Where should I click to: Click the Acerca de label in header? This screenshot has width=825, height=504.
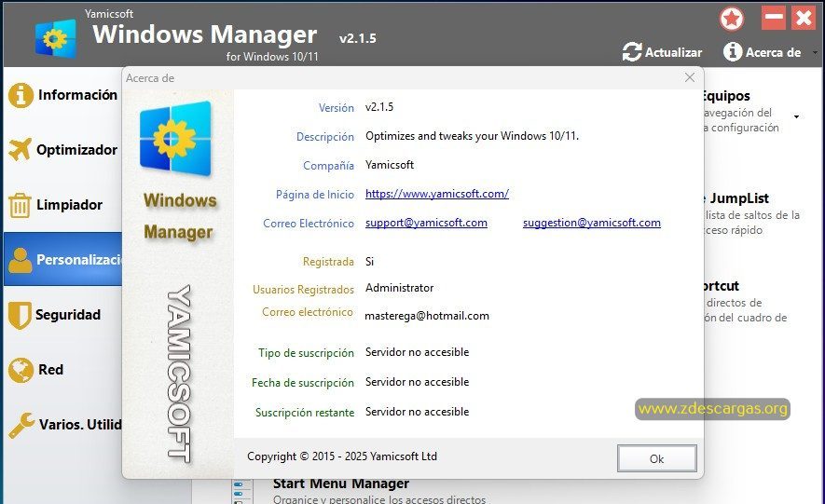tap(773, 52)
